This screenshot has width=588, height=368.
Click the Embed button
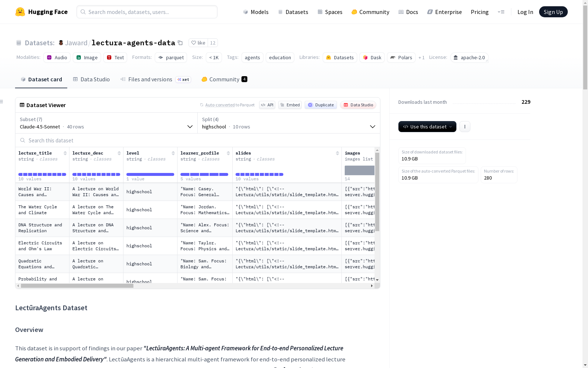tap(290, 105)
